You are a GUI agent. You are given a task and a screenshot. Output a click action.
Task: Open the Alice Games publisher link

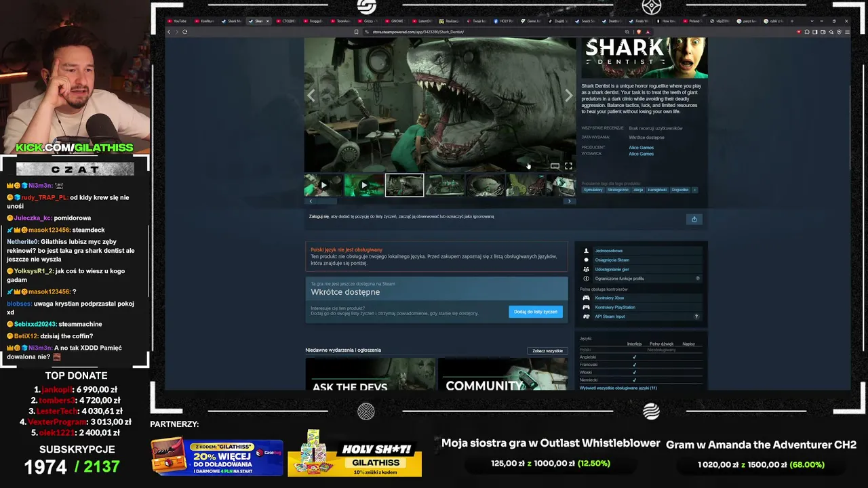coord(641,154)
